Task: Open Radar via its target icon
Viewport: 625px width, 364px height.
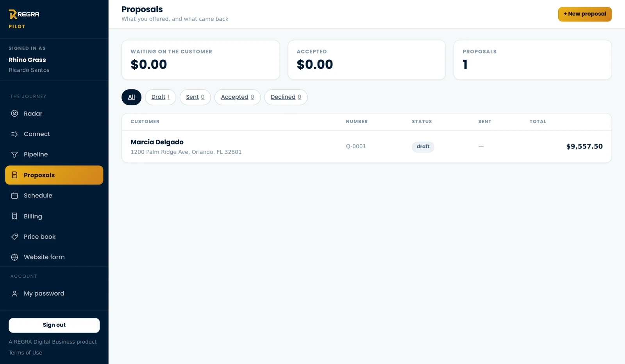Action: pos(14,114)
